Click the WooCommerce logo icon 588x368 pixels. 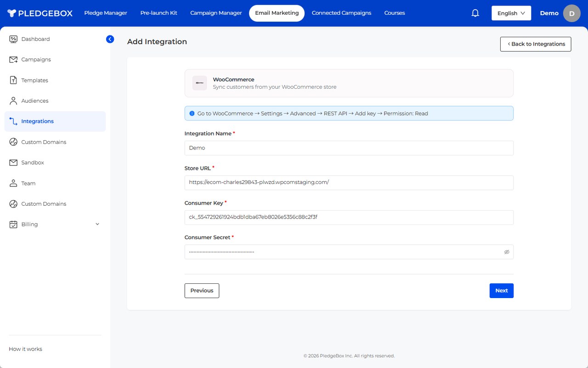pyautogui.click(x=199, y=83)
